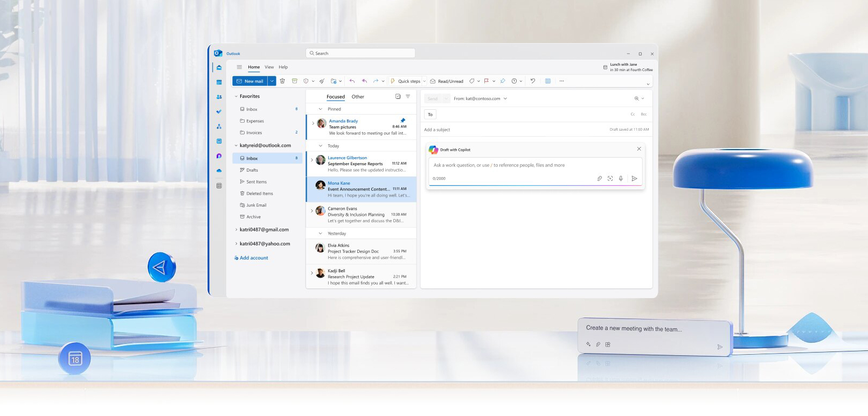
Task: Click the Reply arrow icon
Action: click(352, 81)
